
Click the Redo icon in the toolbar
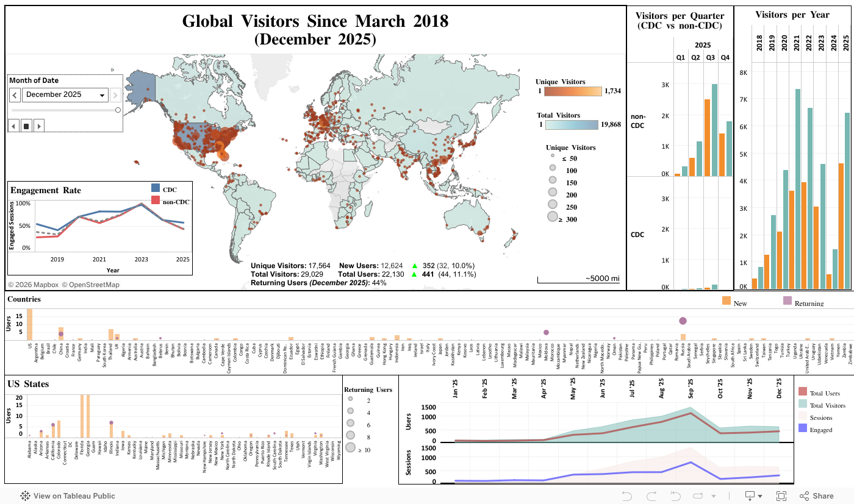pyautogui.click(x=652, y=495)
